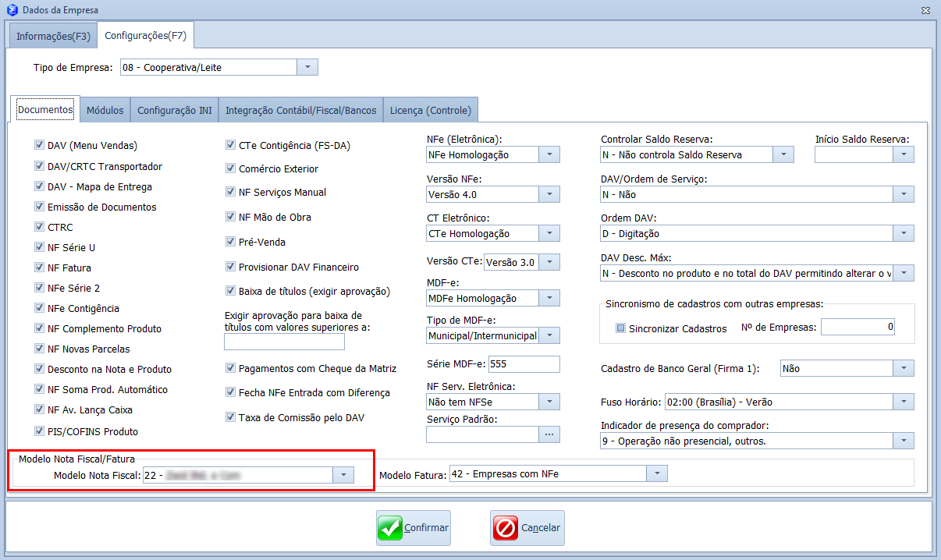Click the app icon in title bar
The height and width of the screenshot is (560, 941).
click(11, 10)
